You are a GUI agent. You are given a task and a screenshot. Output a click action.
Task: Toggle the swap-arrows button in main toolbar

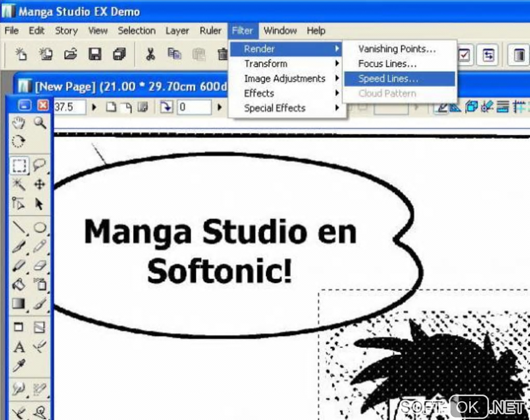488,55
